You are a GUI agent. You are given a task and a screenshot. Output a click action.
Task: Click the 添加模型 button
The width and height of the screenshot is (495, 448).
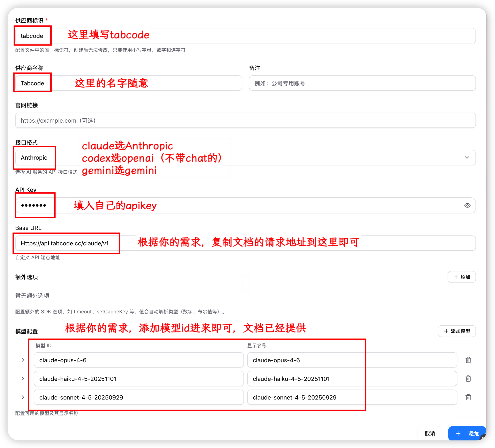click(x=457, y=331)
